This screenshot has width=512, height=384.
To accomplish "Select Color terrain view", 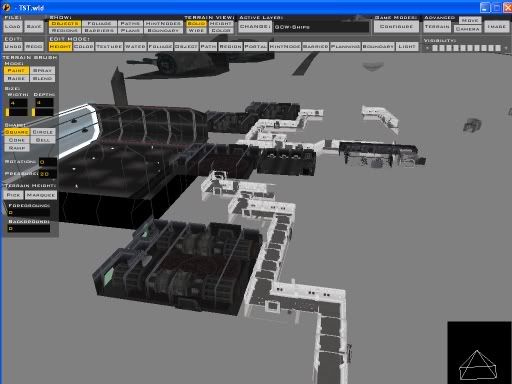I will [x=221, y=30].
